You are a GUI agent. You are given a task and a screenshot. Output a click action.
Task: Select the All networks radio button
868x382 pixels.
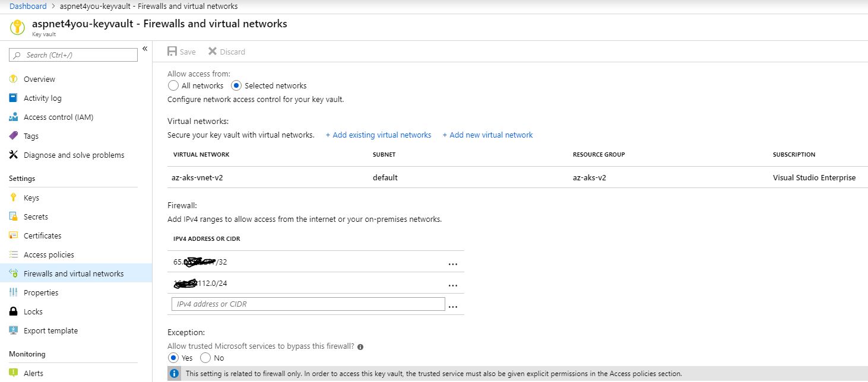pos(173,85)
